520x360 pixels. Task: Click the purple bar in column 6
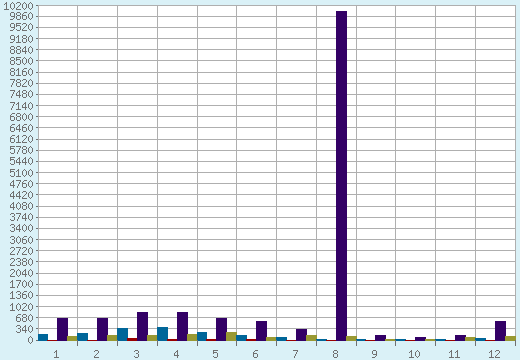(261, 331)
